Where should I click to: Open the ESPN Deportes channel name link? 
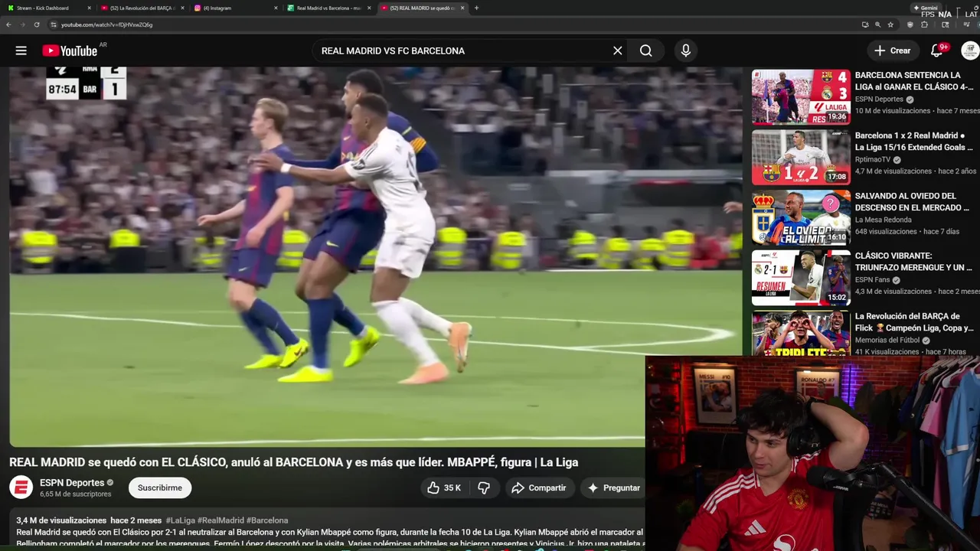click(x=72, y=483)
